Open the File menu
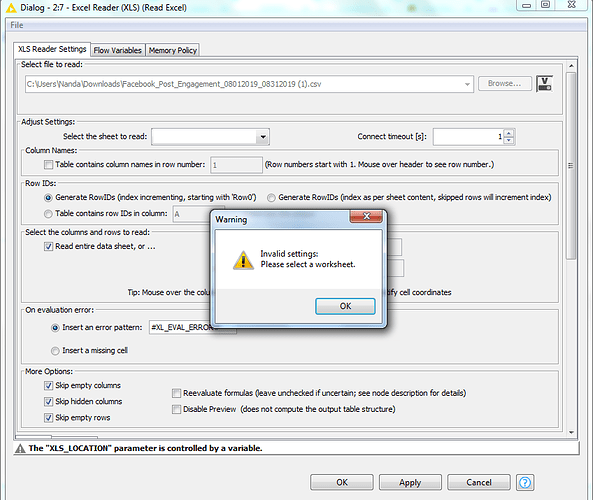Screen dimensions: 593x500 point(17,25)
